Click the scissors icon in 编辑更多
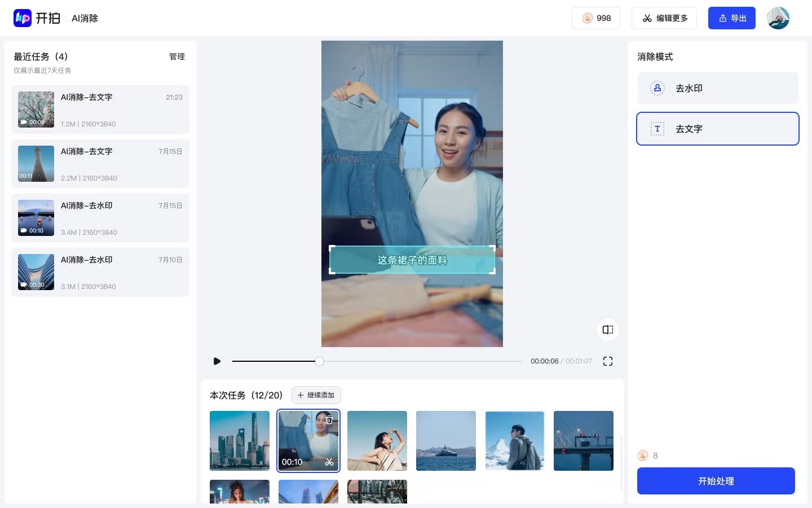The width and height of the screenshot is (812, 508). click(647, 18)
